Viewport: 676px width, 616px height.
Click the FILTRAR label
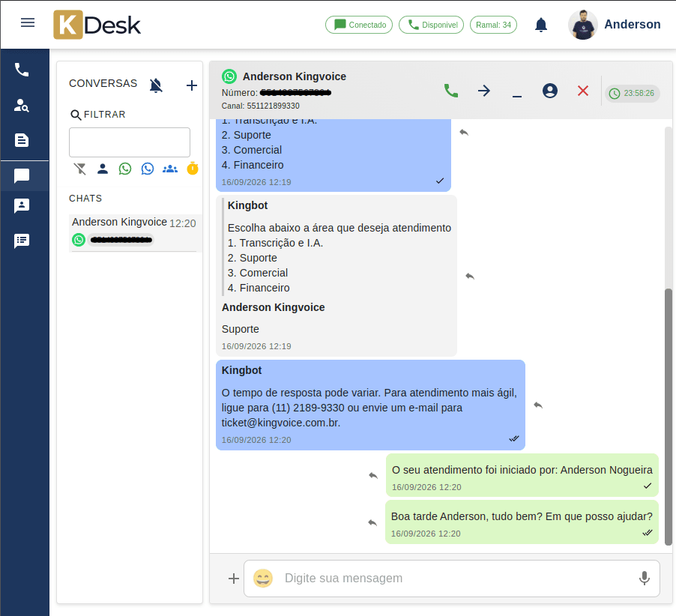coord(105,114)
